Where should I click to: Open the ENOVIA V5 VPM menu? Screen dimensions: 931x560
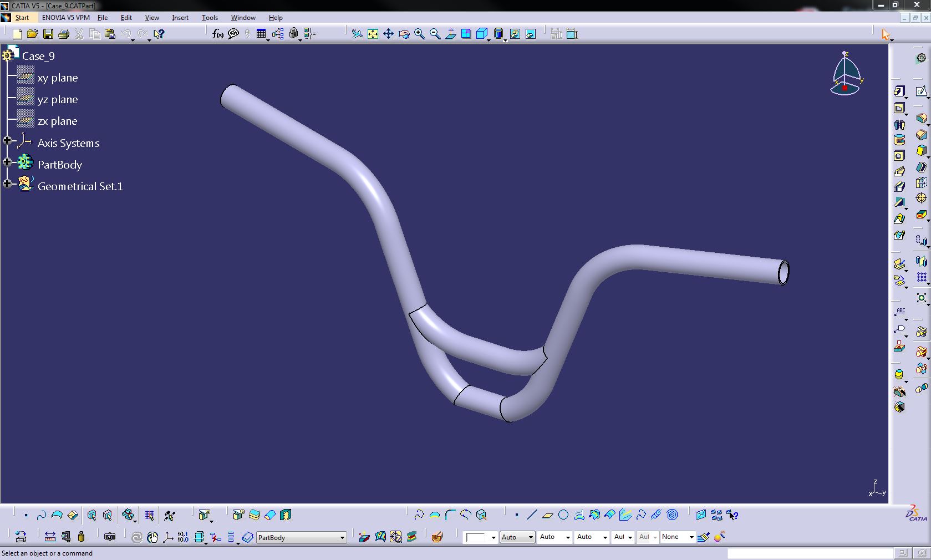(x=66, y=18)
